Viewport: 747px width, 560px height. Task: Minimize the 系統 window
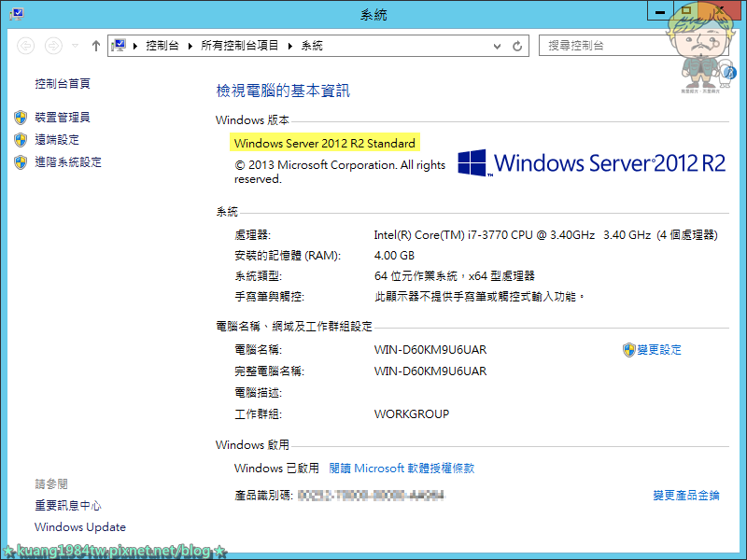click(660, 11)
